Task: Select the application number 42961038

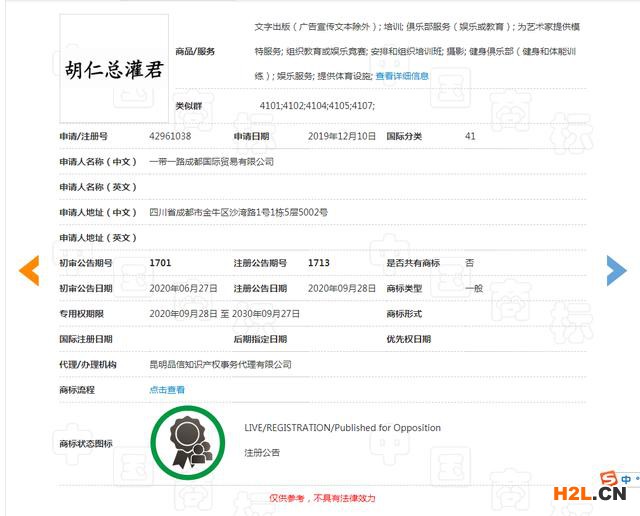Action: click(170, 136)
